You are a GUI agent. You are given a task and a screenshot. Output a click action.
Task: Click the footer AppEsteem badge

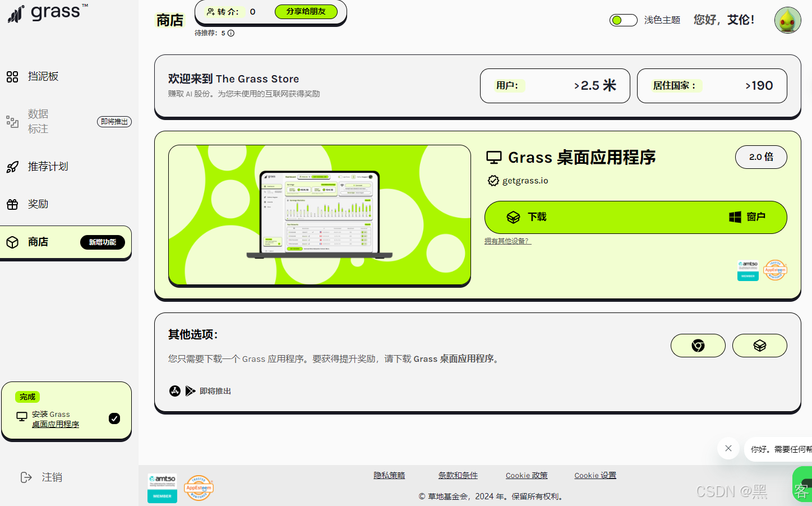coord(199,488)
